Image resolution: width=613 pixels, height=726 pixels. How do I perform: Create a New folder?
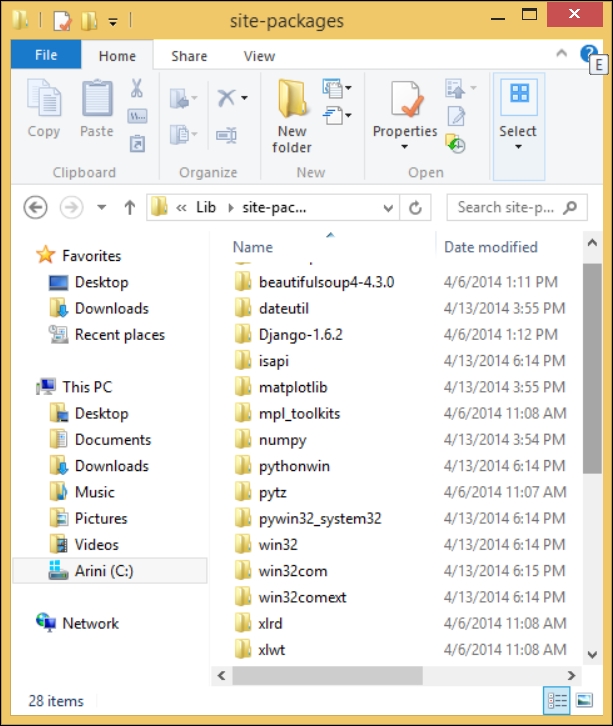coord(292,116)
